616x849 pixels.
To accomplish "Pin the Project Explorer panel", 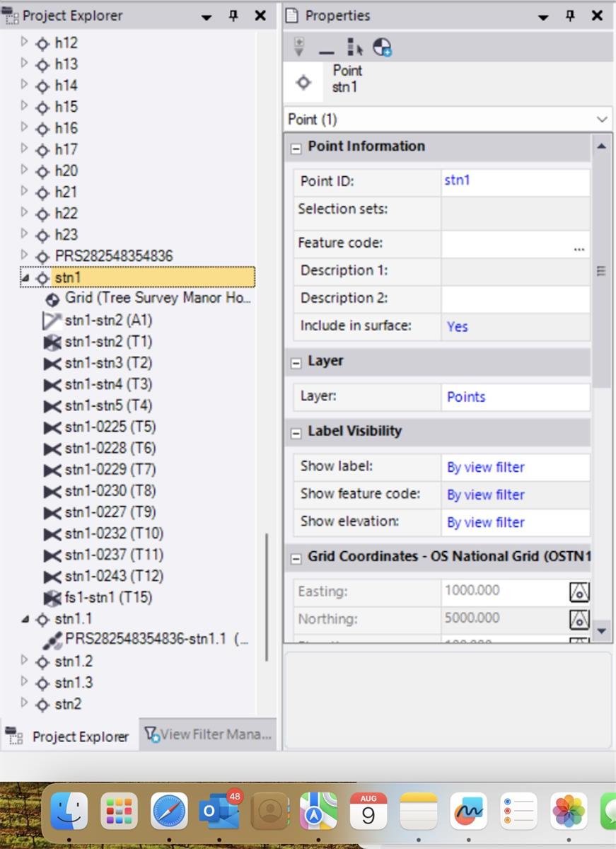I will 233,16.
